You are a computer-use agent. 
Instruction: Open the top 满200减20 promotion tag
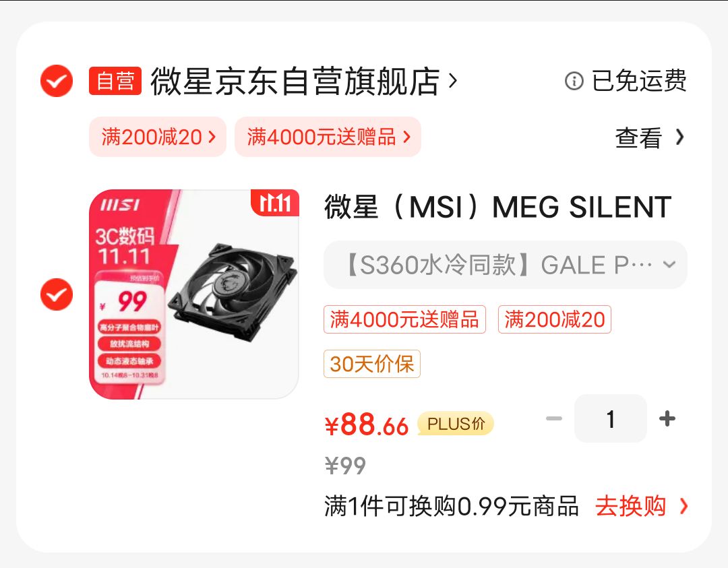tap(158, 137)
